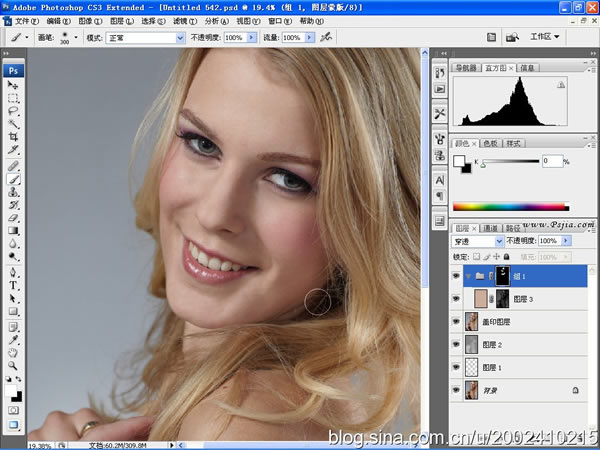Switch to the 导航器 panel tab
The height and width of the screenshot is (450, 600).
[x=466, y=68]
